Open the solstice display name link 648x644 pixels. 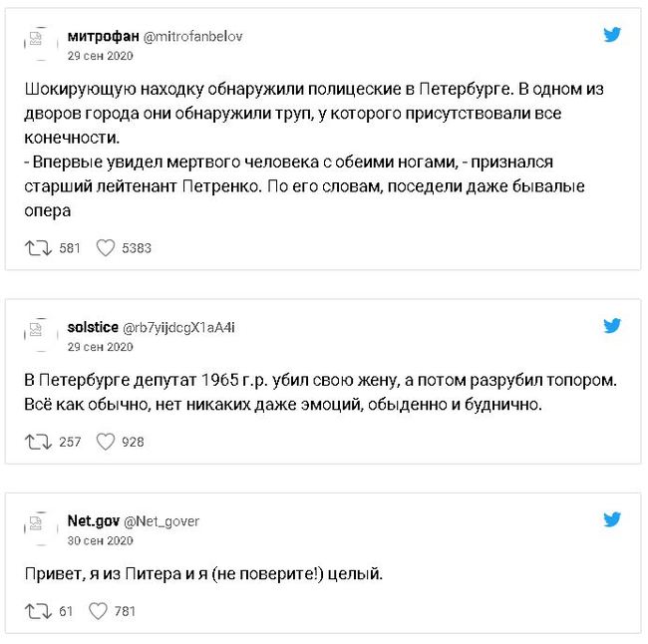[x=92, y=327]
